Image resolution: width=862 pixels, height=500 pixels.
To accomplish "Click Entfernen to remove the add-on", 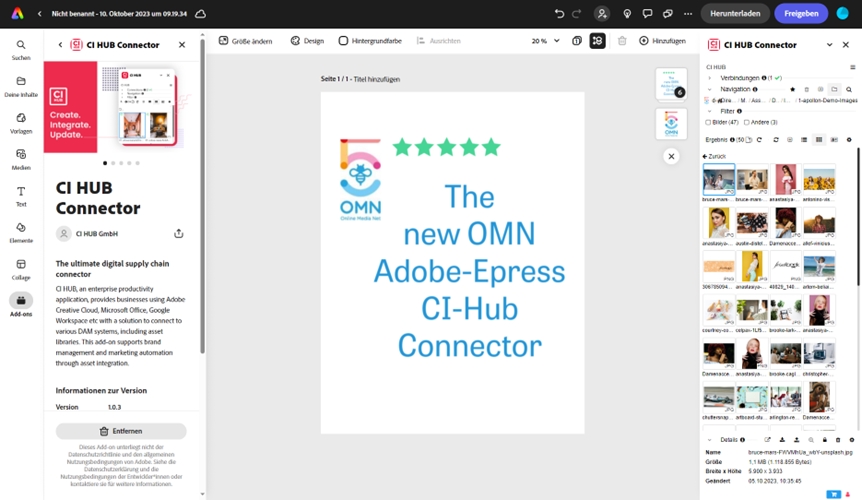I will pos(121,431).
